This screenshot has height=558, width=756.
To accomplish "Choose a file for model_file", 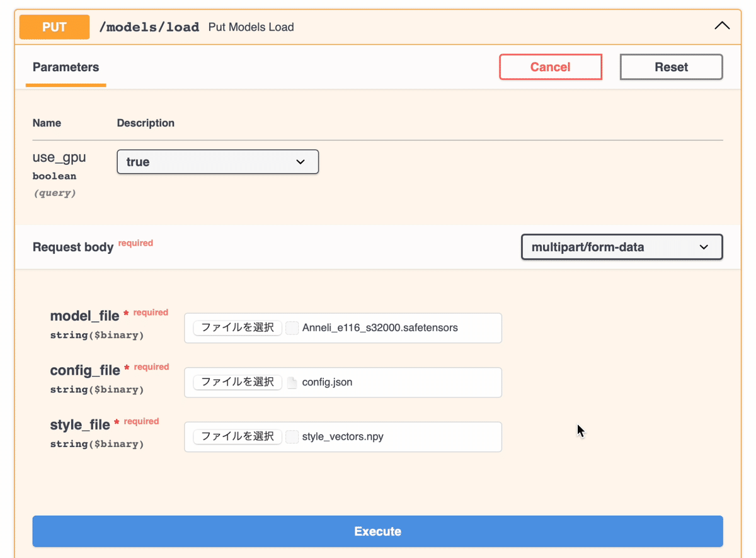I will [x=238, y=327].
